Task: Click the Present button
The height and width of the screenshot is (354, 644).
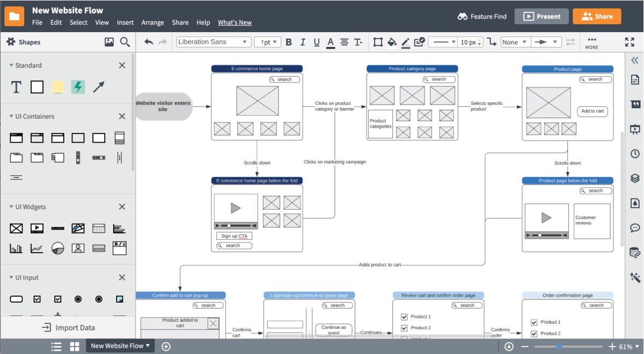Action: (541, 16)
